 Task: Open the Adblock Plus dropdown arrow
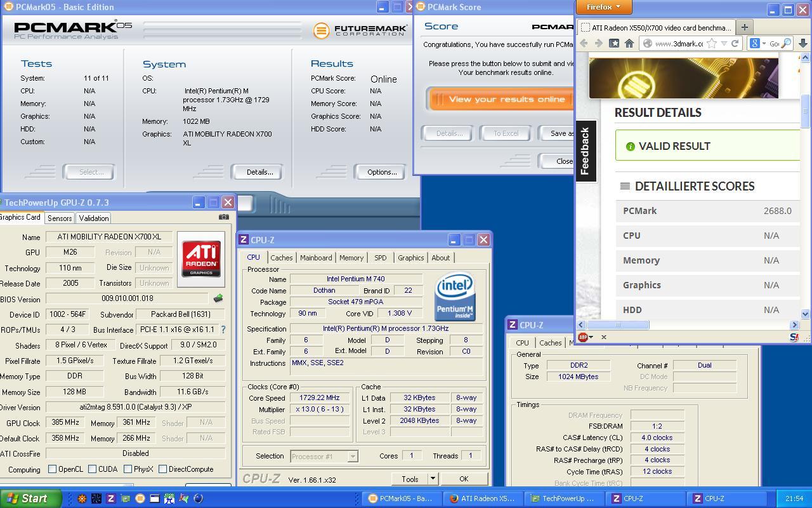tap(591, 337)
